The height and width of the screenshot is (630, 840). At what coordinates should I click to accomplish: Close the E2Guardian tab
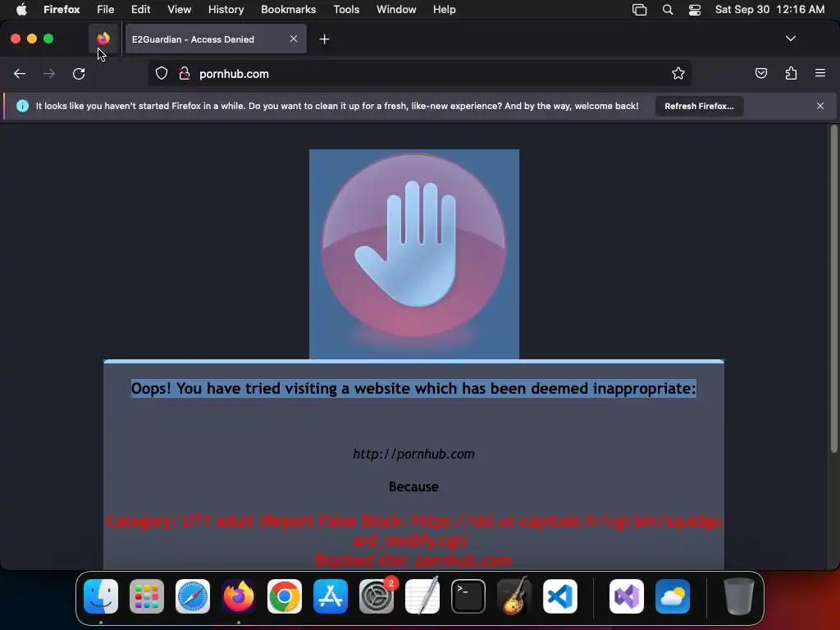click(294, 39)
